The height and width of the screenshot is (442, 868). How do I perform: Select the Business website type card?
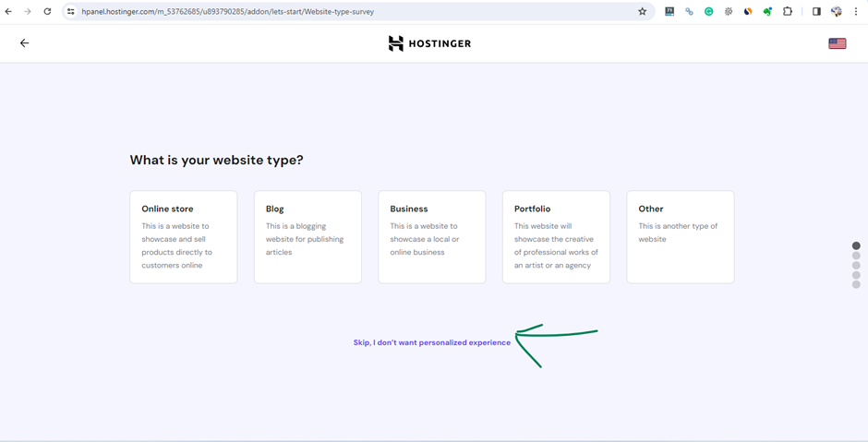click(x=432, y=237)
